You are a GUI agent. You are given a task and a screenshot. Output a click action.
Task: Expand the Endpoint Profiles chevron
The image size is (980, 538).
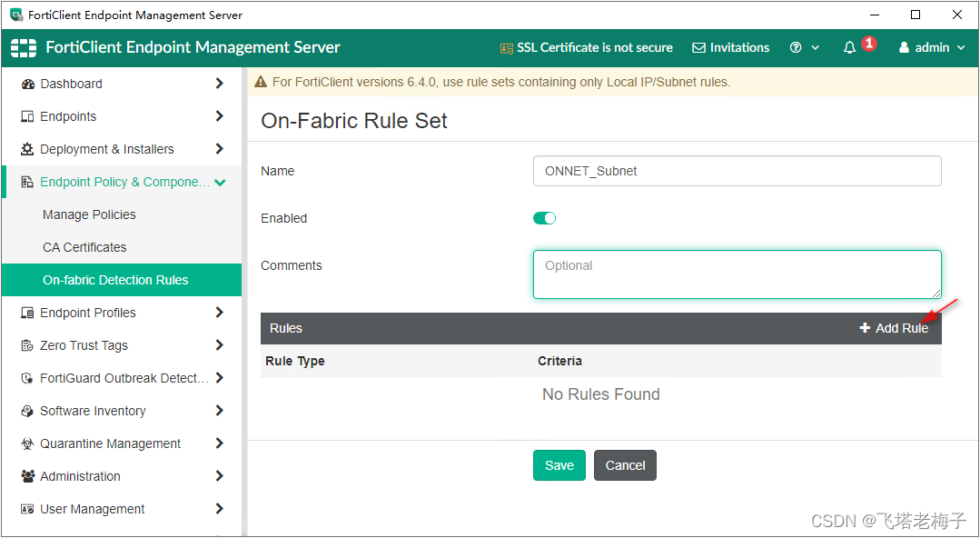(x=220, y=312)
